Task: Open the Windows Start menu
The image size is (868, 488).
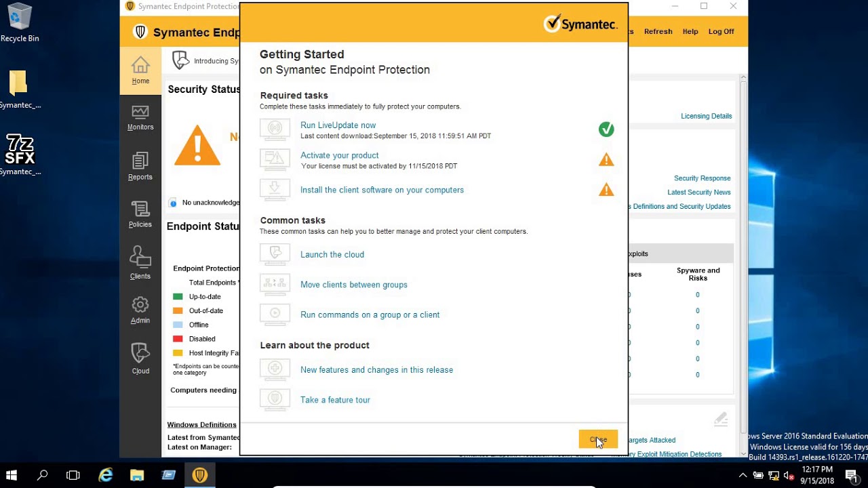Action: tap(12, 475)
